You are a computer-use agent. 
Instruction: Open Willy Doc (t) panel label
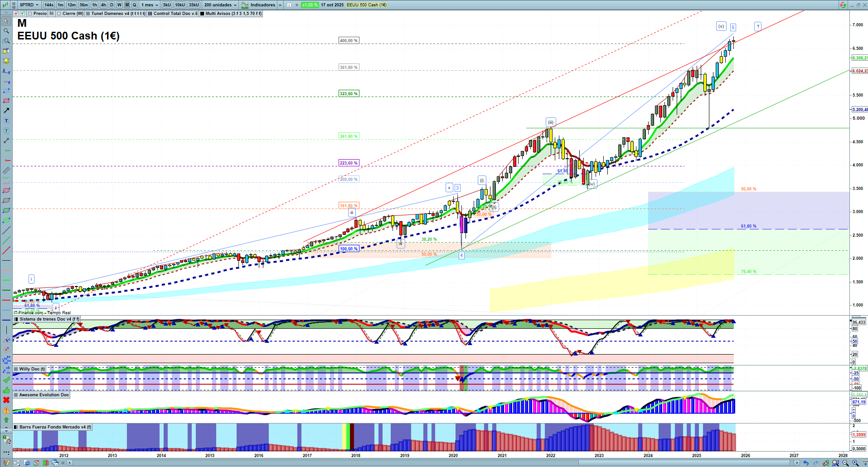coord(29,369)
